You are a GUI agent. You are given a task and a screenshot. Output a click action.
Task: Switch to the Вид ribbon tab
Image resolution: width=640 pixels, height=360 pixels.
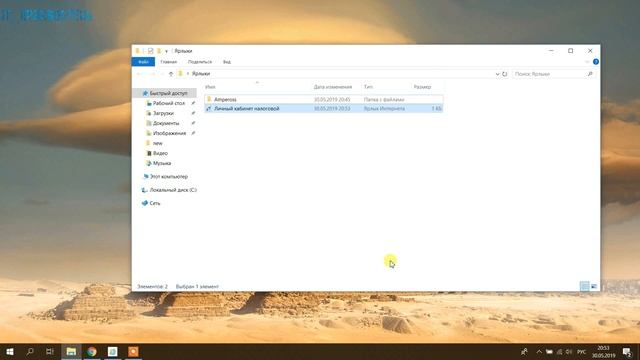(227, 62)
